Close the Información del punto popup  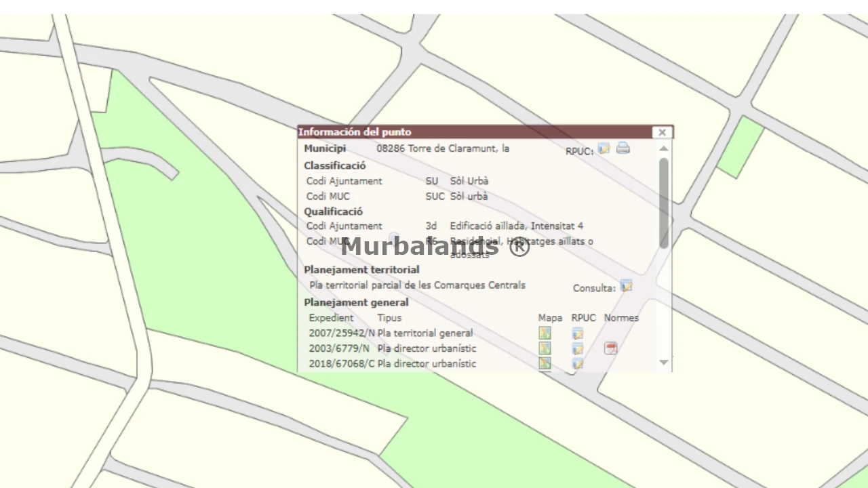tap(662, 132)
